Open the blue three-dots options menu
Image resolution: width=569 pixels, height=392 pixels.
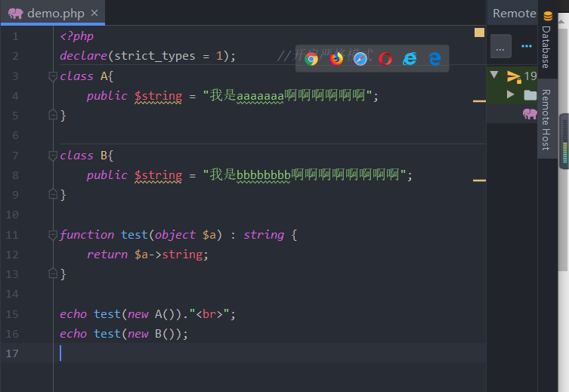click(x=527, y=46)
